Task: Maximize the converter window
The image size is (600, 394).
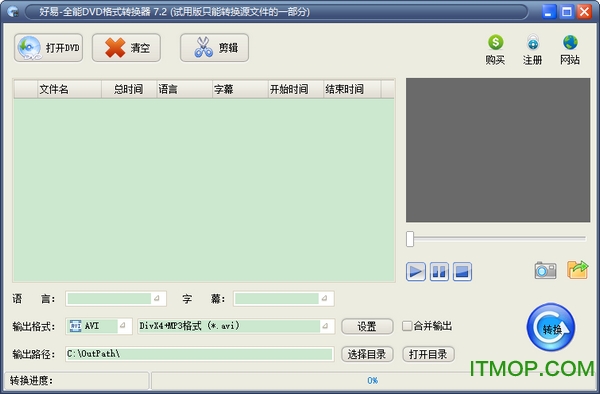Action: click(x=566, y=12)
